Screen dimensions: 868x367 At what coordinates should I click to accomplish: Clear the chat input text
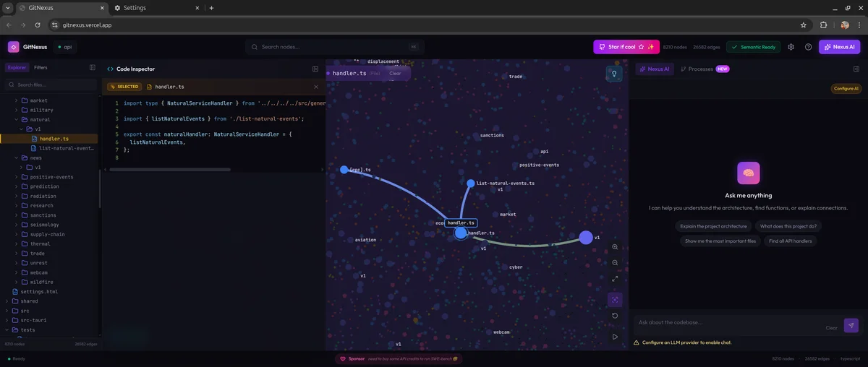pos(831,328)
